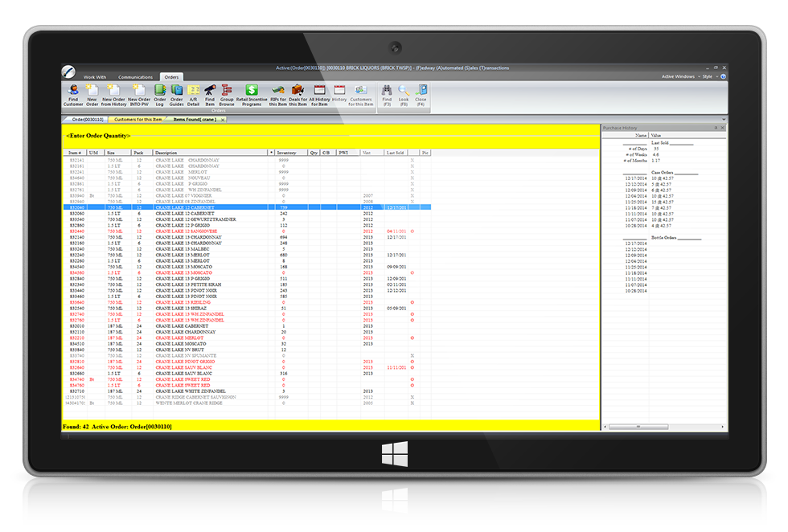Show RIPs for this Item
This screenshot has width=788, height=532.
[x=278, y=95]
